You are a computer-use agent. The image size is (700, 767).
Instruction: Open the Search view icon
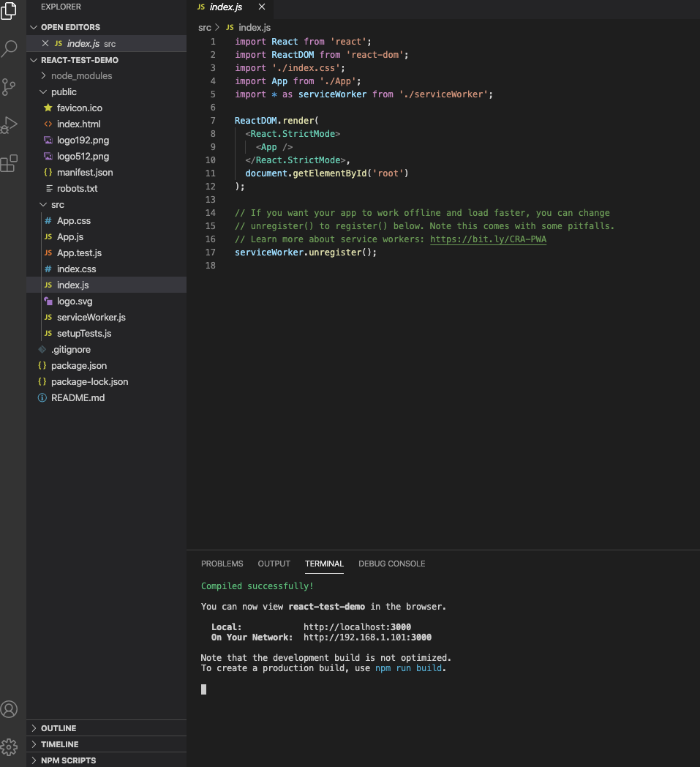(x=9, y=48)
